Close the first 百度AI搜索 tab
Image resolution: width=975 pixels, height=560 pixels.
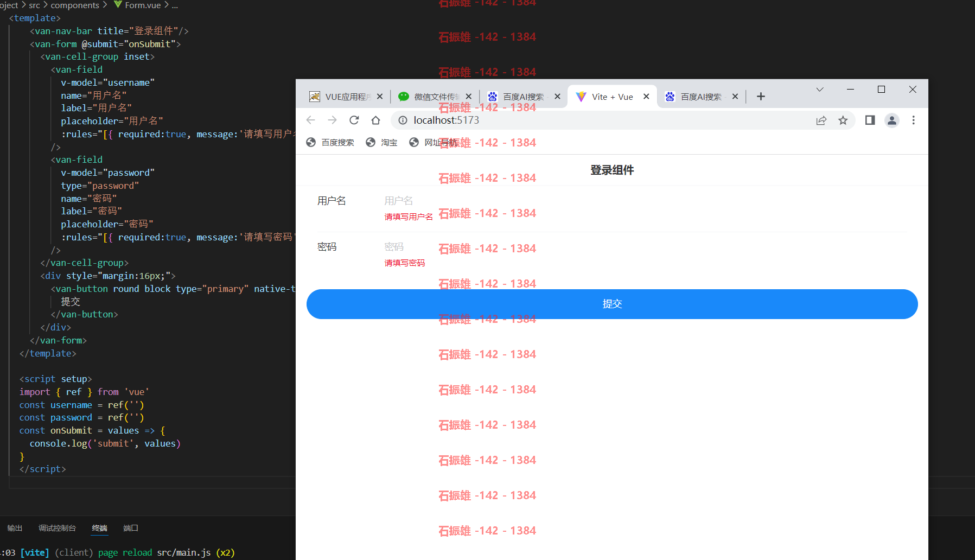pos(557,96)
